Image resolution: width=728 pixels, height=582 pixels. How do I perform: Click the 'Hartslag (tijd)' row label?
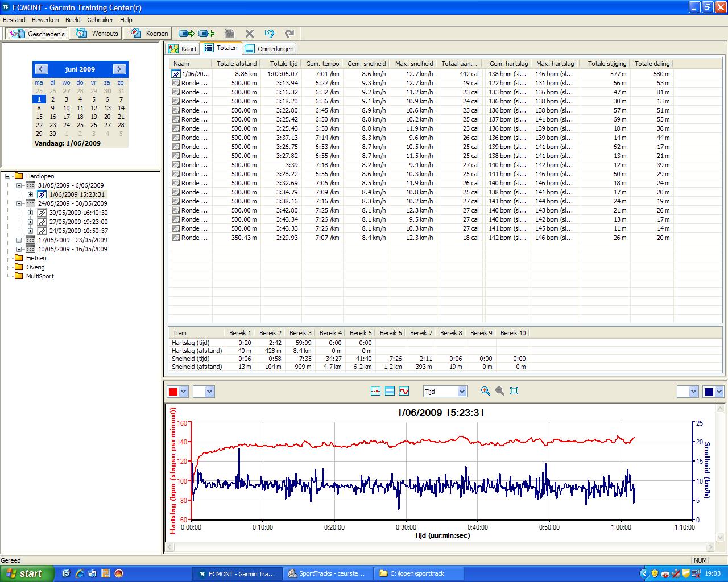(x=191, y=343)
